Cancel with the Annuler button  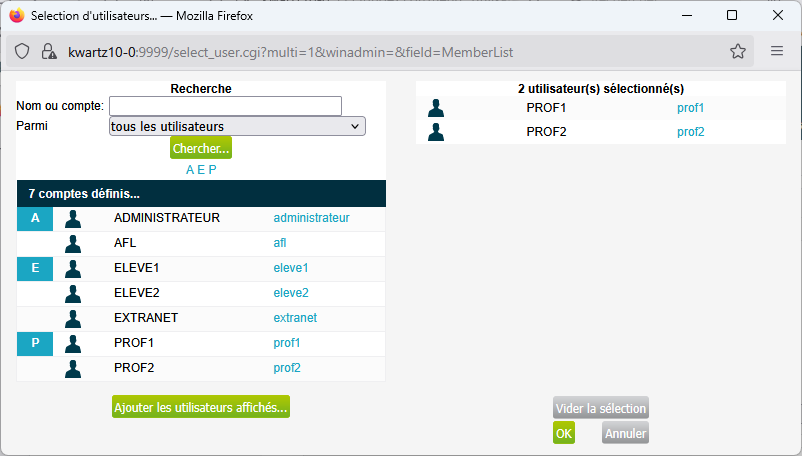pyautogui.click(x=626, y=433)
